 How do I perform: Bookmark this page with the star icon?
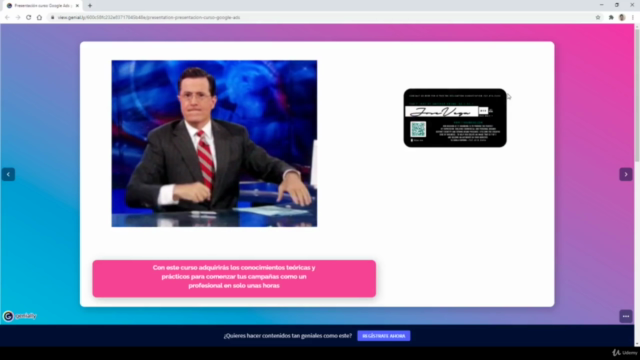598,18
